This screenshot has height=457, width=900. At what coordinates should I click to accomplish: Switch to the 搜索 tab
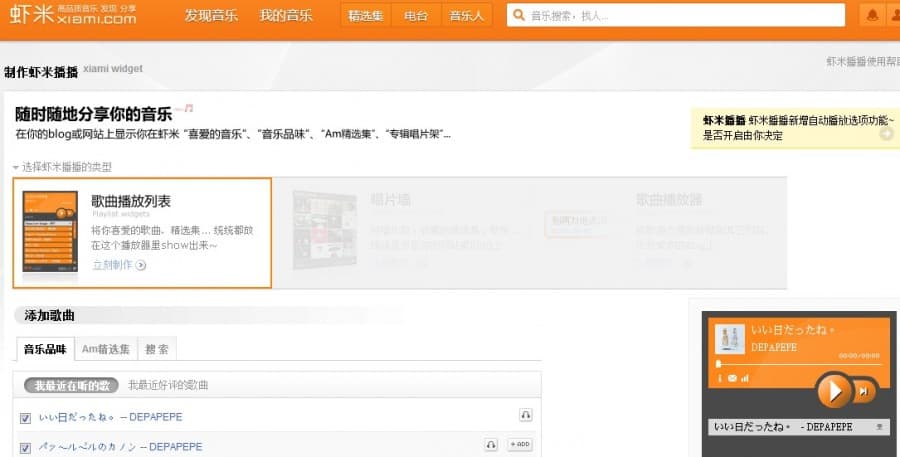pos(157,349)
